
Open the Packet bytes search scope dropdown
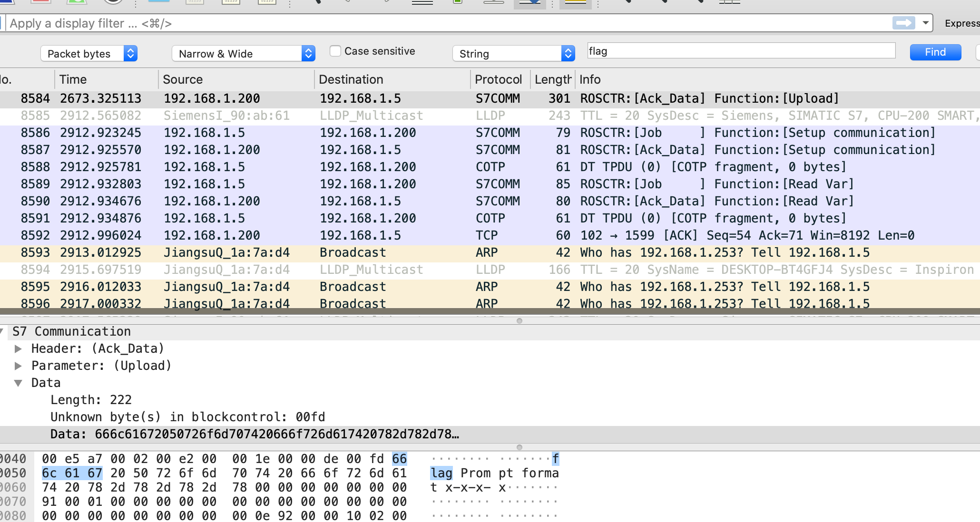(x=89, y=53)
